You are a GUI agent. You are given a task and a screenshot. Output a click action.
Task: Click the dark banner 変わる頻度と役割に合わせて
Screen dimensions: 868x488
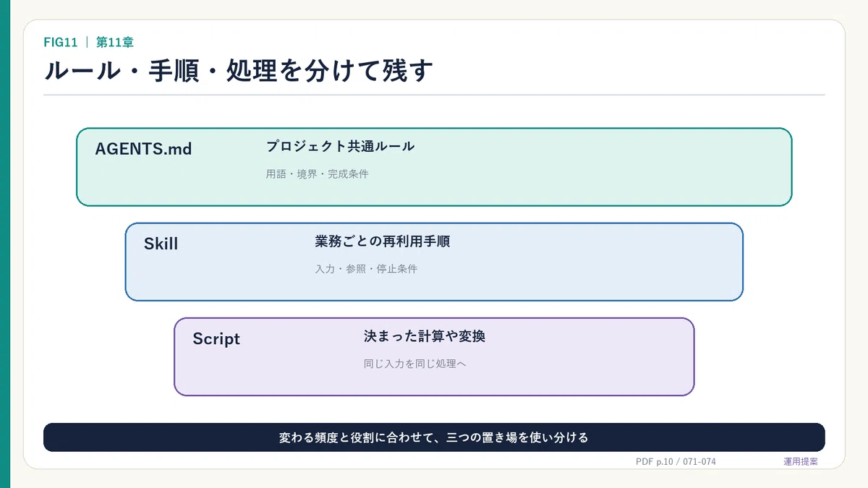(434, 437)
